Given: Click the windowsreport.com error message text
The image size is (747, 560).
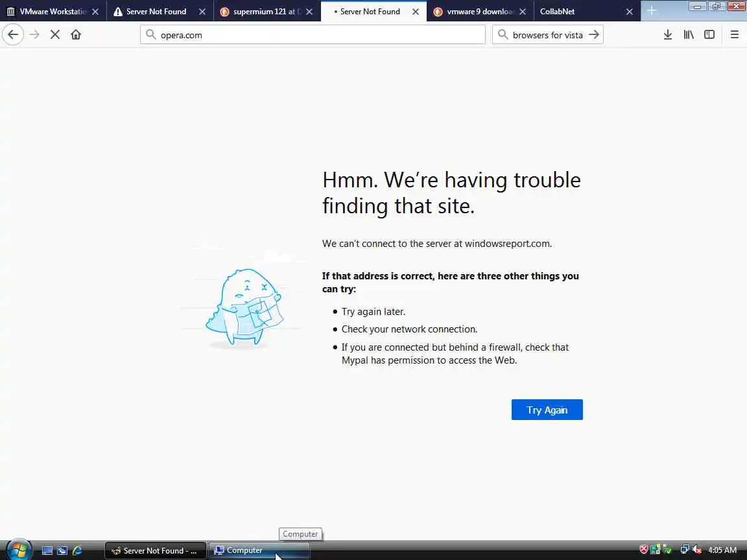Looking at the screenshot, I should point(437,243).
